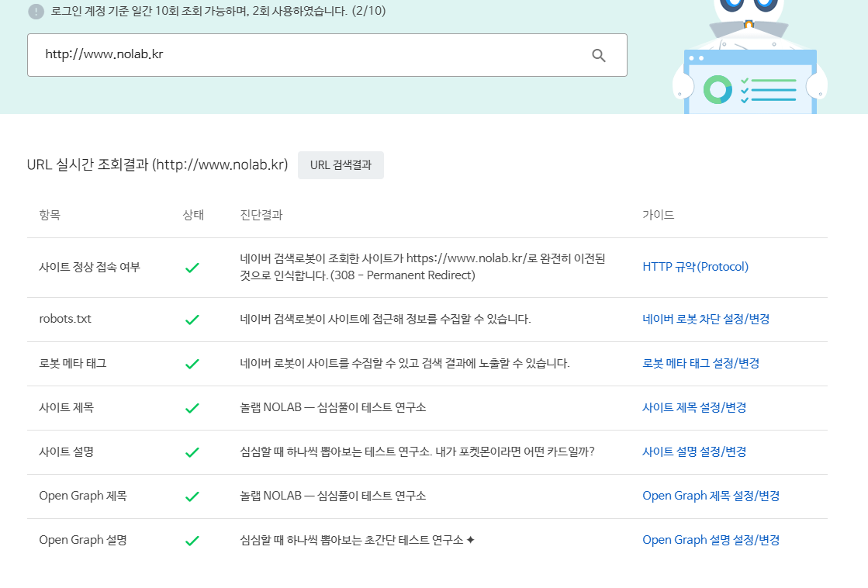The width and height of the screenshot is (868, 588).
Task: Select the 상태 column header
Action: pyautogui.click(x=193, y=215)
